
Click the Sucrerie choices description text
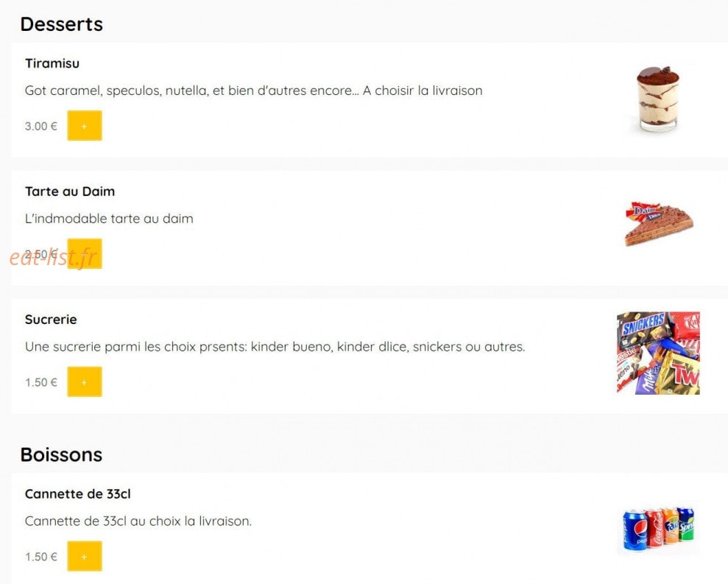tap(275, 347)
